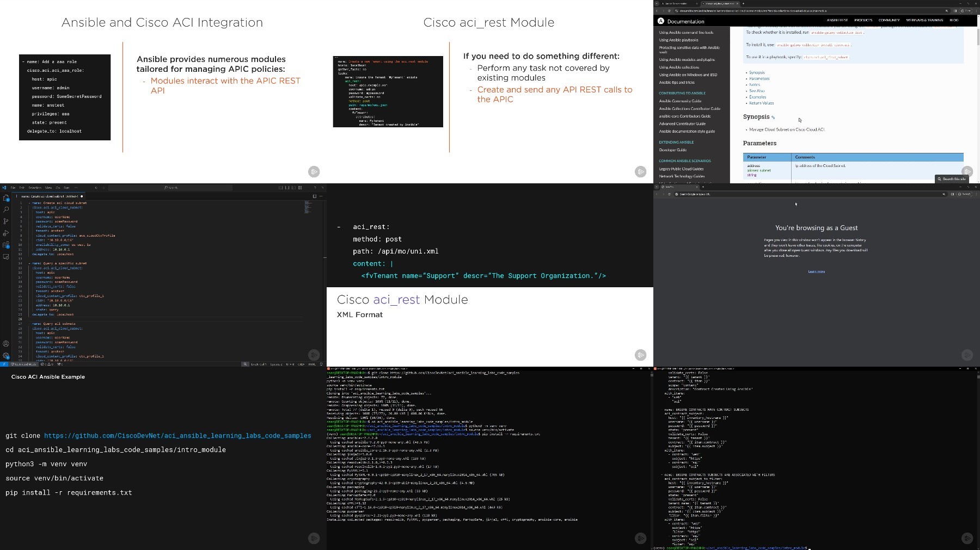Click the VS Code title bar search field
Viewport: 980px width, 550px height.
click(171, 188)
